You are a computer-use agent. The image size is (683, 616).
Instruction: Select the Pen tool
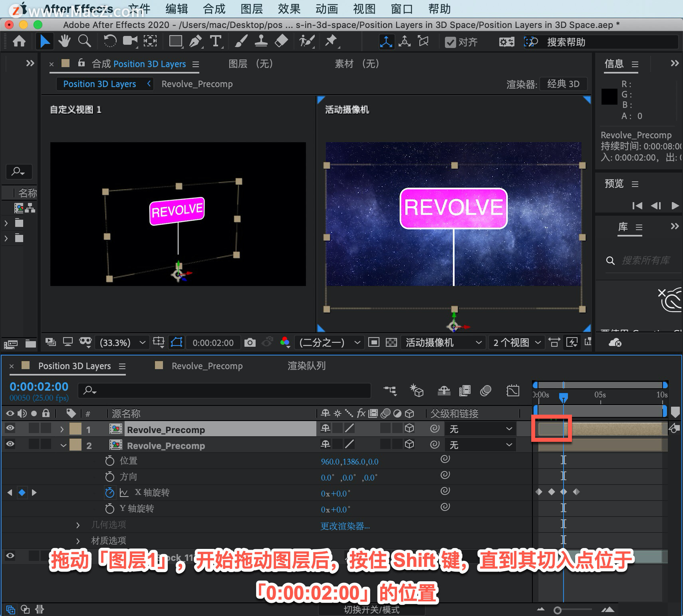196,41
